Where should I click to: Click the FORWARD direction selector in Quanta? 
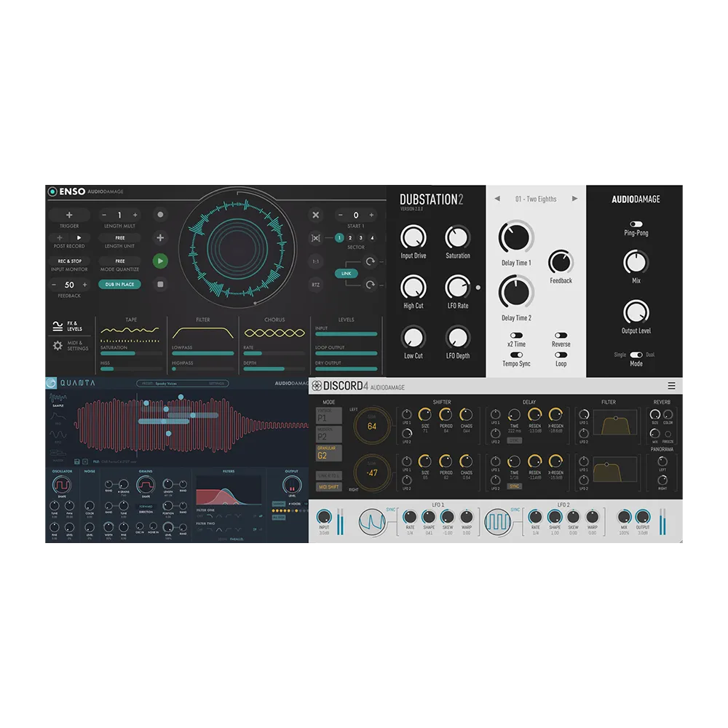146,507
